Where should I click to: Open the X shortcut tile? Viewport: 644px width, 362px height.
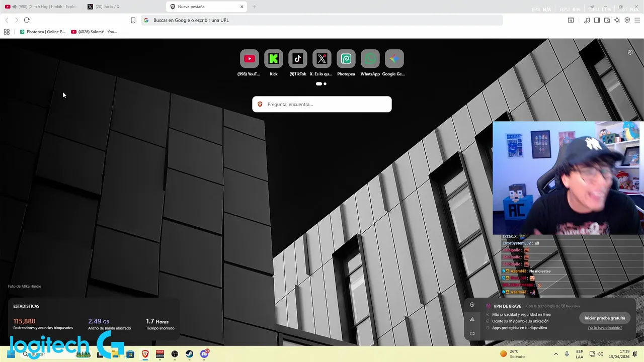(x=321, y=59)
